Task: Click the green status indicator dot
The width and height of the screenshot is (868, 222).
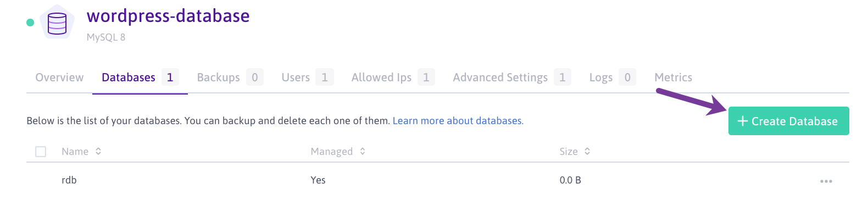Action: pos(30,23)
